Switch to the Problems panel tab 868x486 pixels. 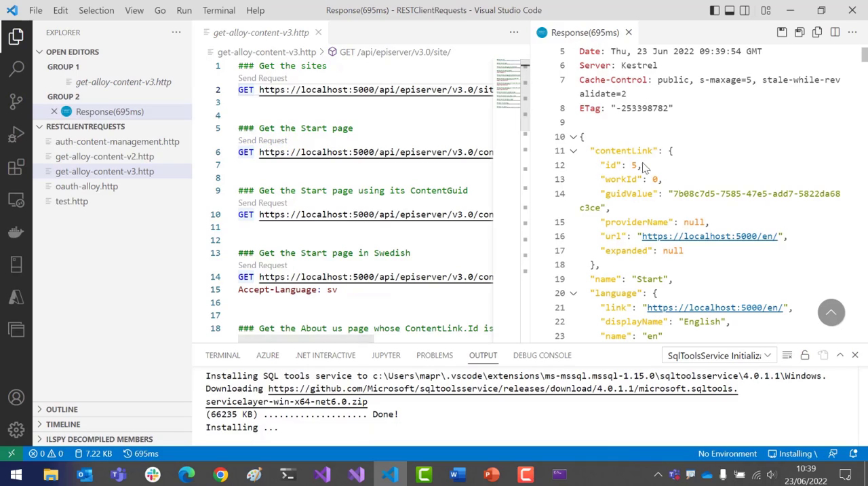point(434,355)
